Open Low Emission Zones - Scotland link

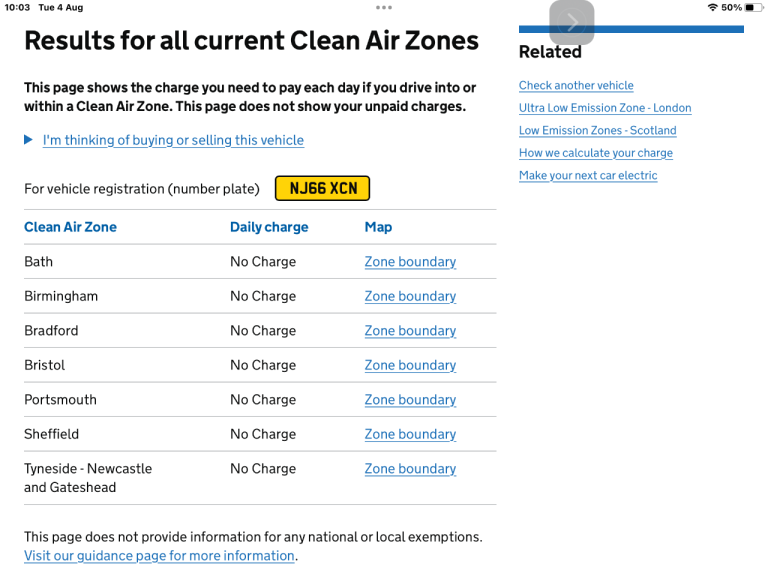pos(598,130)
